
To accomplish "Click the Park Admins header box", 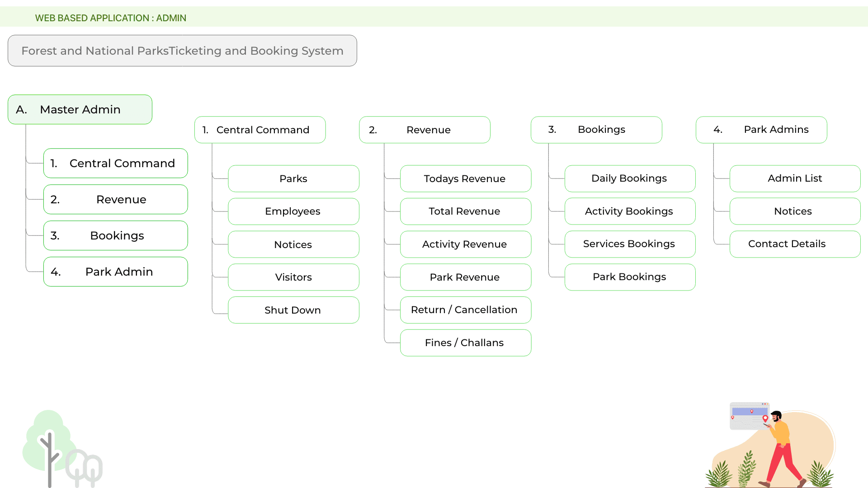I will pyautogui.click(x=761, y=130).
